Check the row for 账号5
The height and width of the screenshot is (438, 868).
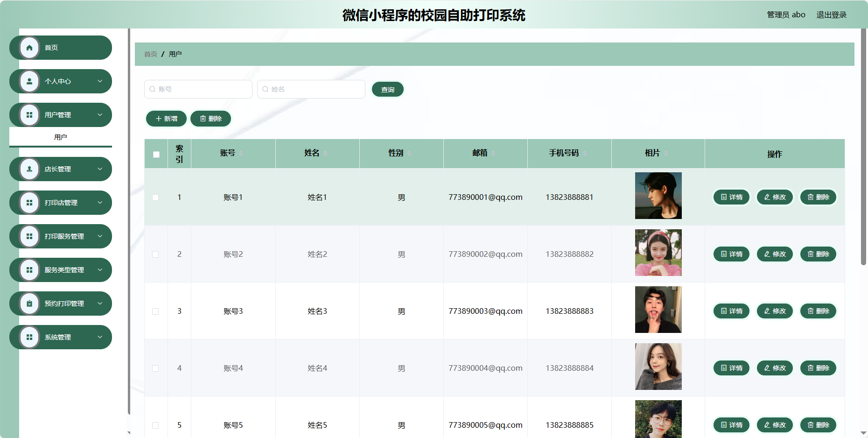pyautogui.click(x=155, y=425)
